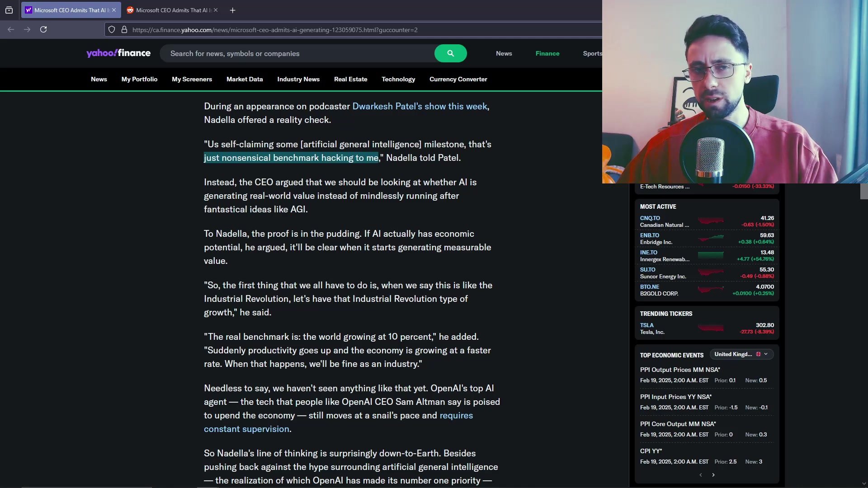Click the browser forward arrow

click(27, 29)
